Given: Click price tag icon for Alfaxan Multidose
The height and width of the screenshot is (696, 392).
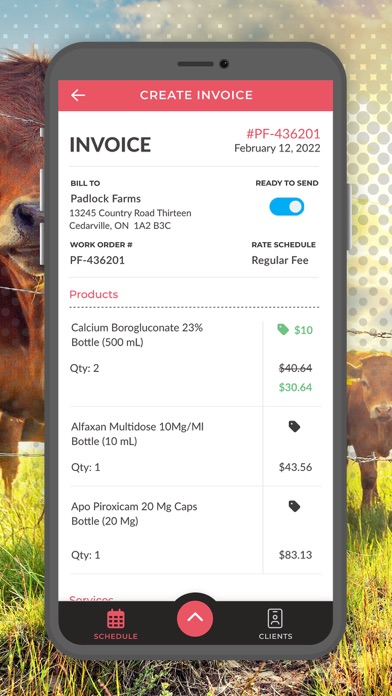Looking at the screenshot, I should pos(294,427).
